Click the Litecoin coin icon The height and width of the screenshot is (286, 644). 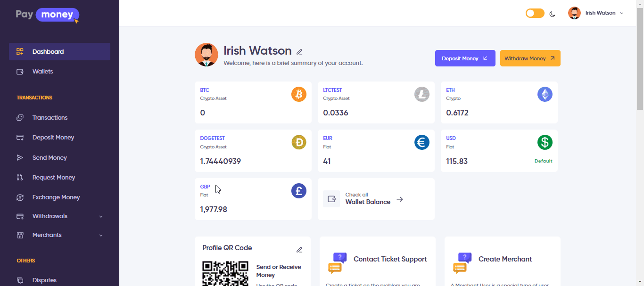coord(421,94)
